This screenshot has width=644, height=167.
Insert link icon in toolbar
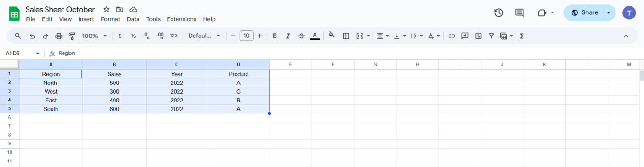click(452, 36)
